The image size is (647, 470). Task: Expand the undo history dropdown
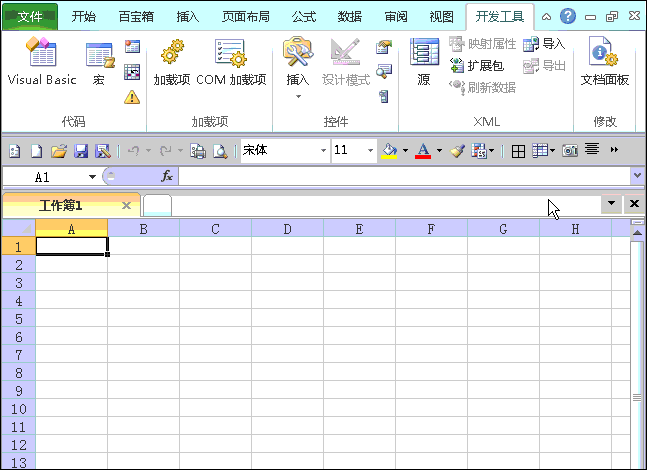[148, 151]
